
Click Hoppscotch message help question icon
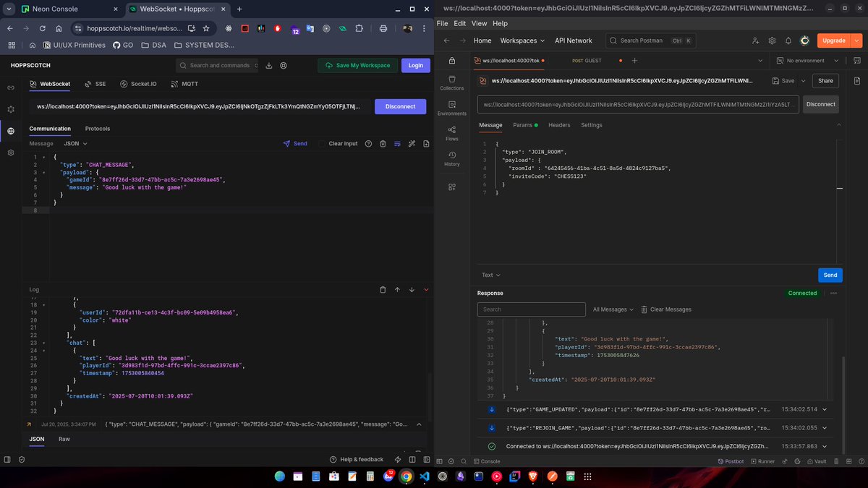[368, 144]
